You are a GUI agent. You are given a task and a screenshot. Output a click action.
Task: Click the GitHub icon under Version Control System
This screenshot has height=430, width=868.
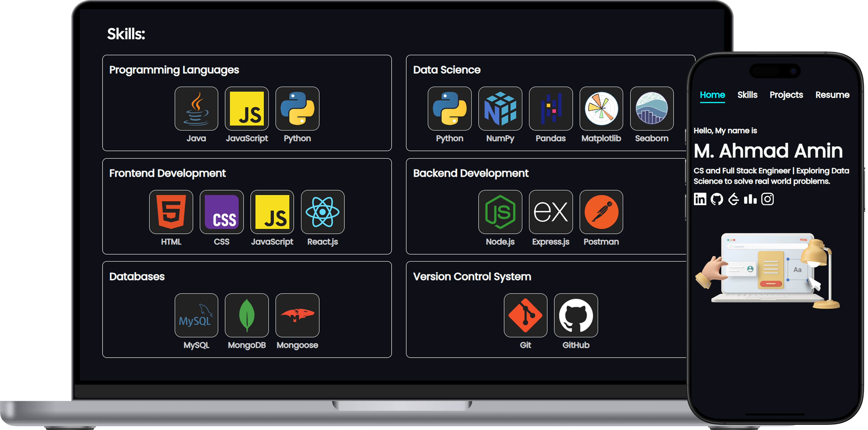(x=576, y=315)
